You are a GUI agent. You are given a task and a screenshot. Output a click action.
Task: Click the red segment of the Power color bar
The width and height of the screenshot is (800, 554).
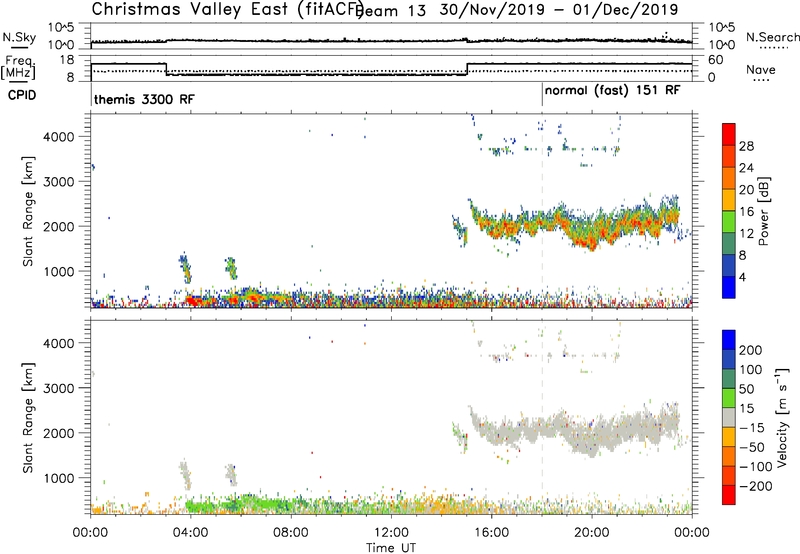click(729, 134)
